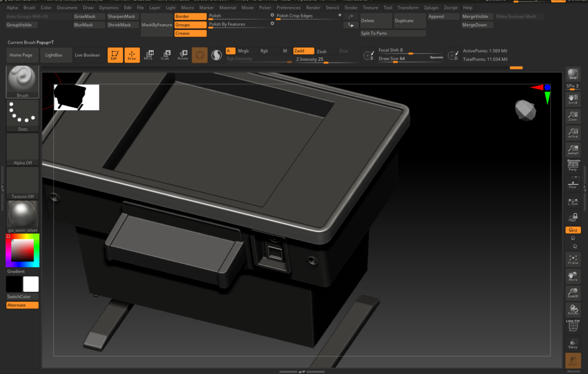Viewport: 588px width, 374px height.
Task: Open the Alpha menu
Action: point(13,7)
